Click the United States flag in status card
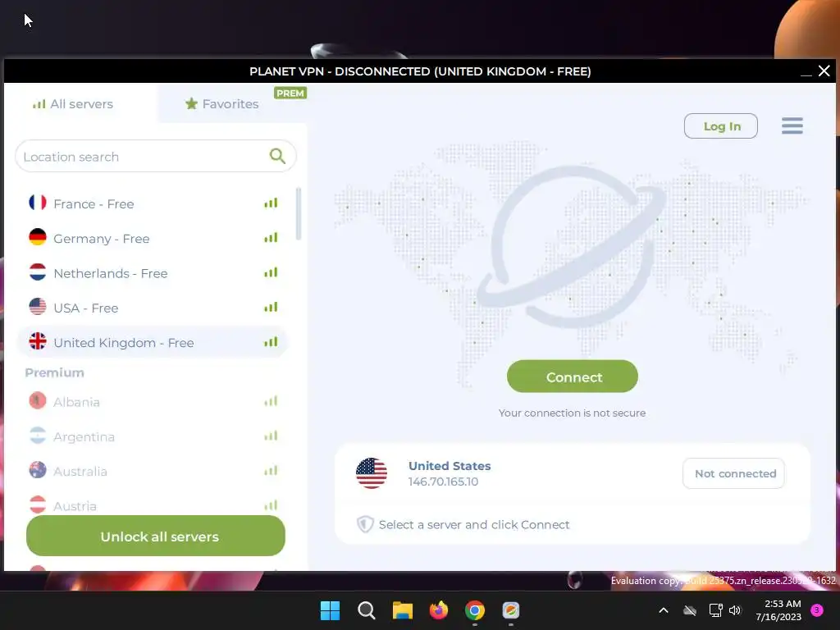 (x=372, y=473)
